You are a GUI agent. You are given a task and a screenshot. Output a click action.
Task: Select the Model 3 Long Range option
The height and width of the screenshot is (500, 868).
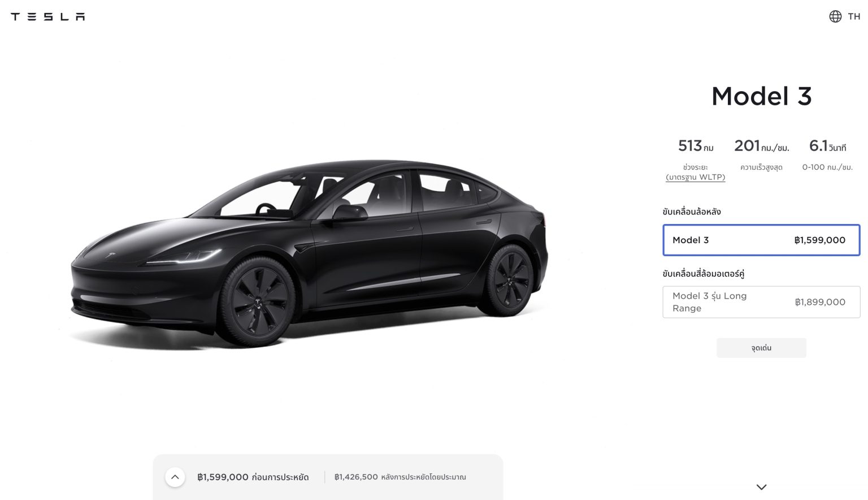point(761,302)
